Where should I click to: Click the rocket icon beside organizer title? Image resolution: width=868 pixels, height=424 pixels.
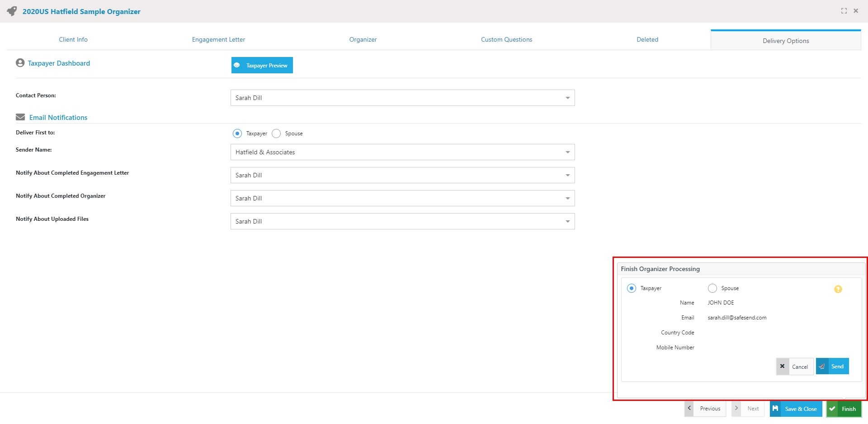click(12, 11)
